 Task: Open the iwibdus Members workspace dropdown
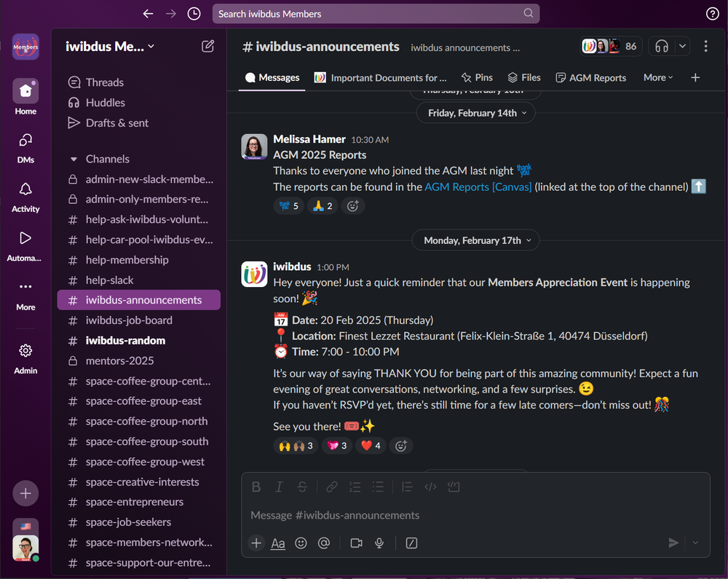pos(110,47)
